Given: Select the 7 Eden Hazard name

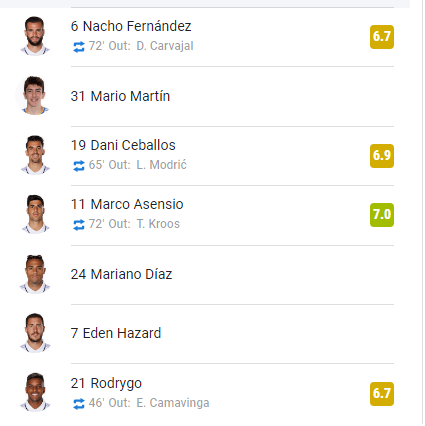Looking at the screenshot, I should [116, 333].
